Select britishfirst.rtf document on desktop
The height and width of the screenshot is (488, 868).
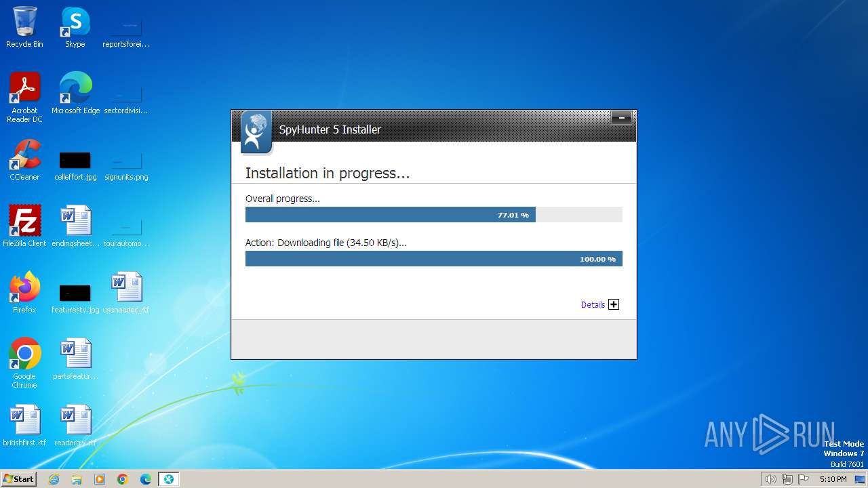point(24,426)
